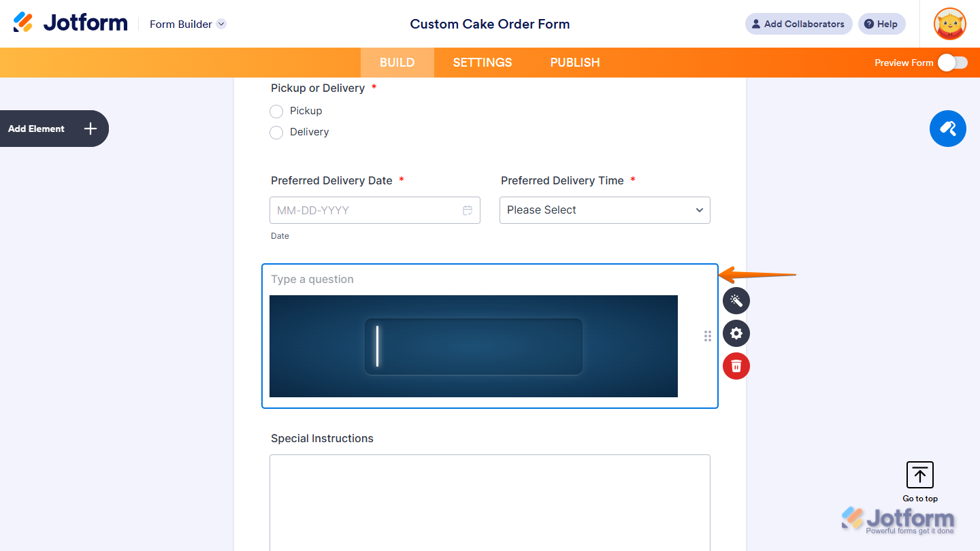Delete the question using the red trash icon
Screen dimensions: 980x551
coord(736,366)
